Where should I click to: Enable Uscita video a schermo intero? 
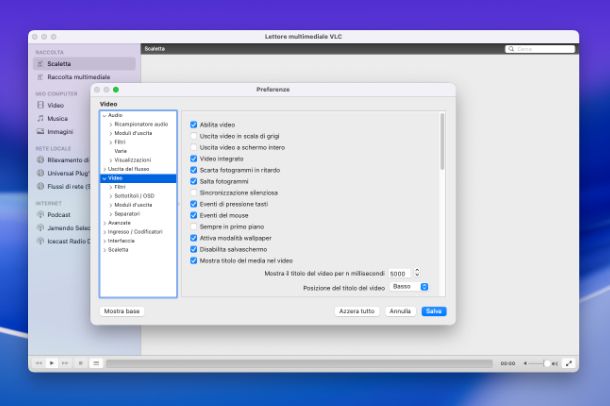pyautogui.click(x=193, y=147)
